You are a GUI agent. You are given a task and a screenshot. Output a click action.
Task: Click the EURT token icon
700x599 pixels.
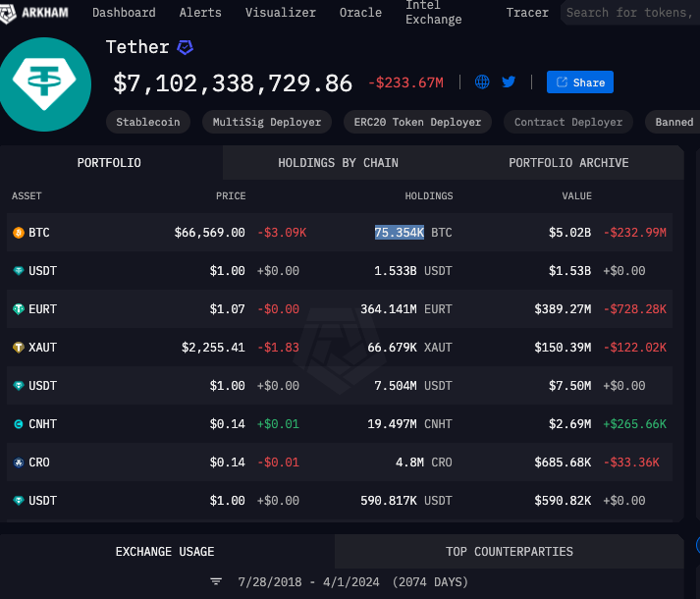coord(19,309)
